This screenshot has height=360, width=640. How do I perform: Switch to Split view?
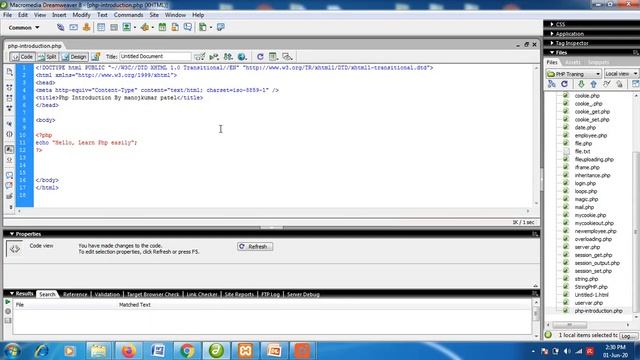click(47, 57)
